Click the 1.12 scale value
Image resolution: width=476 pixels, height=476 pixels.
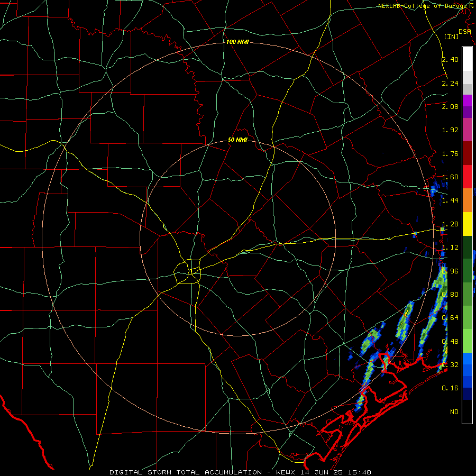(450, 248)
